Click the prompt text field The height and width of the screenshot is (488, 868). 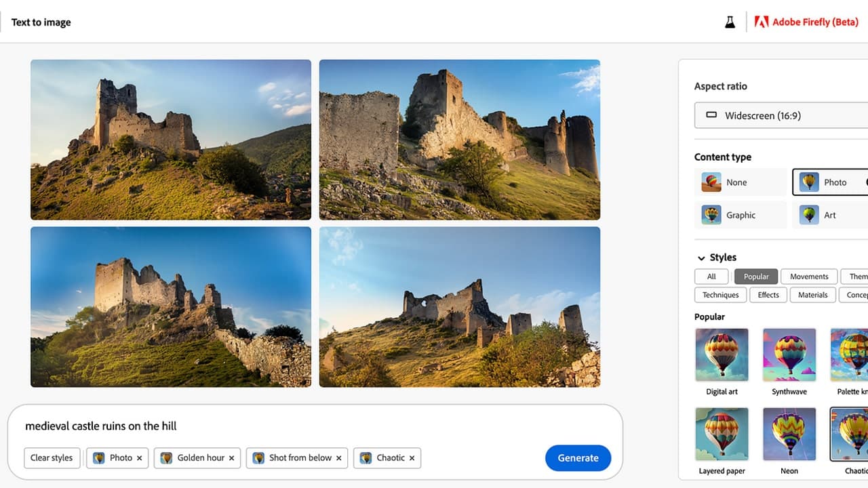click(271, 426)
